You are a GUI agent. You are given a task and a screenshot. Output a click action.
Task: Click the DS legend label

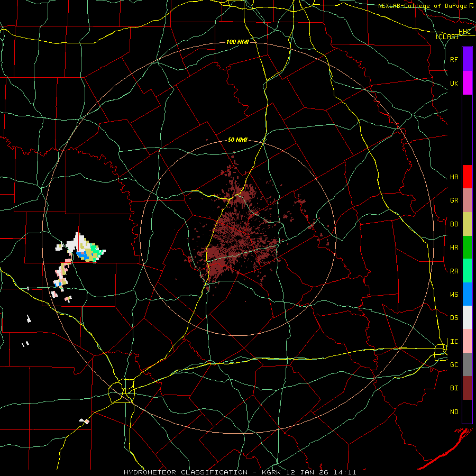click(x=454, y=318)
